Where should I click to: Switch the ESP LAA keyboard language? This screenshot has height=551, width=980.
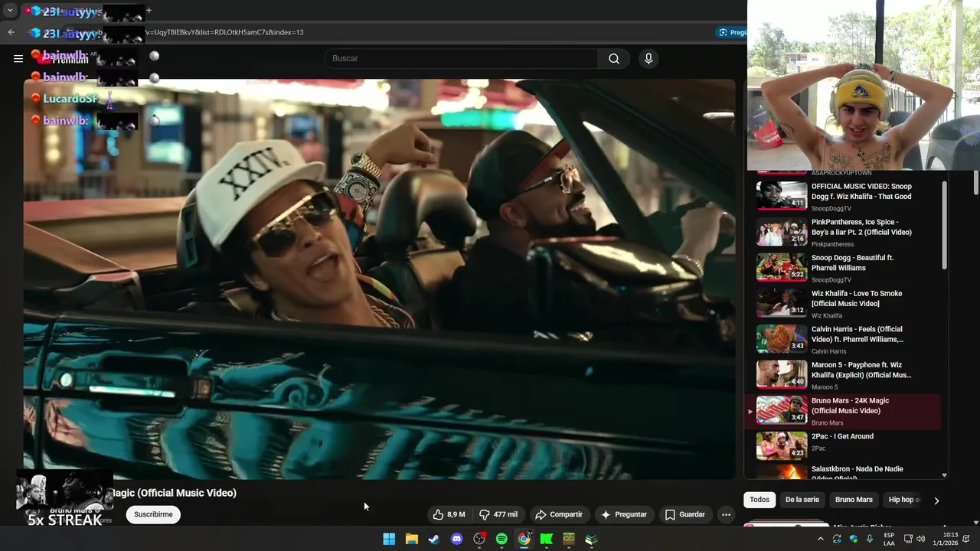click(889, 539)
